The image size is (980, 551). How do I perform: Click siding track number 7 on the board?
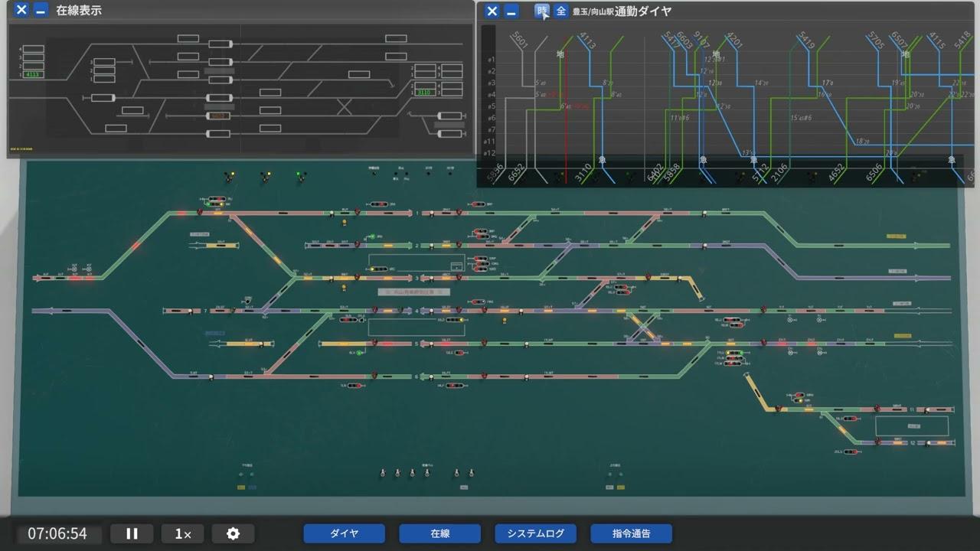pos(205,311)
